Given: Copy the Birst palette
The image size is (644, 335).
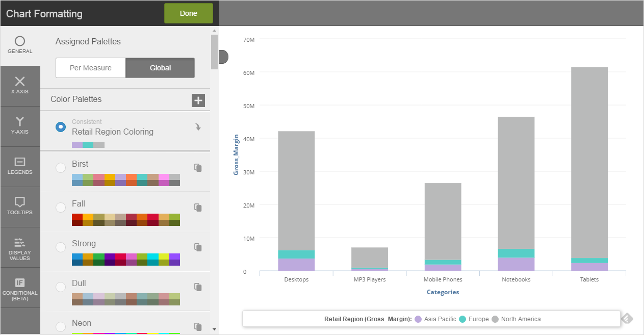Looking at the screenshot, I should click(198, 168).
